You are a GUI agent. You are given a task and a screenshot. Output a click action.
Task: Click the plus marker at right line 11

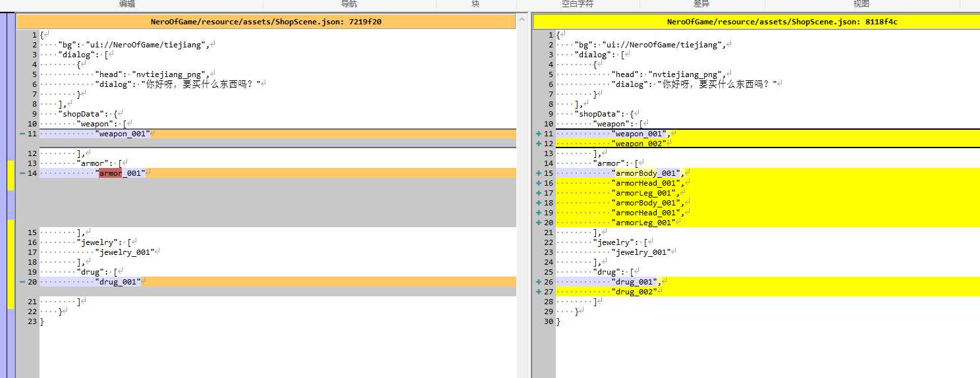539,134
